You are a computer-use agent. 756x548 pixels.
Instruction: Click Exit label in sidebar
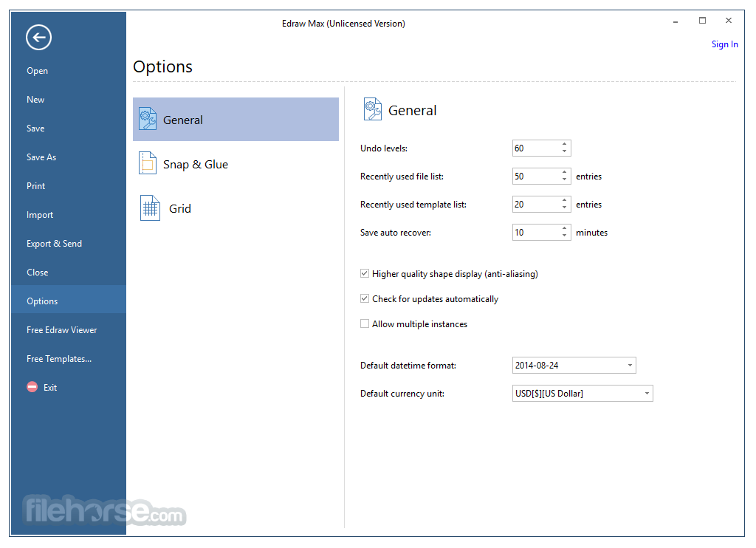50,387
